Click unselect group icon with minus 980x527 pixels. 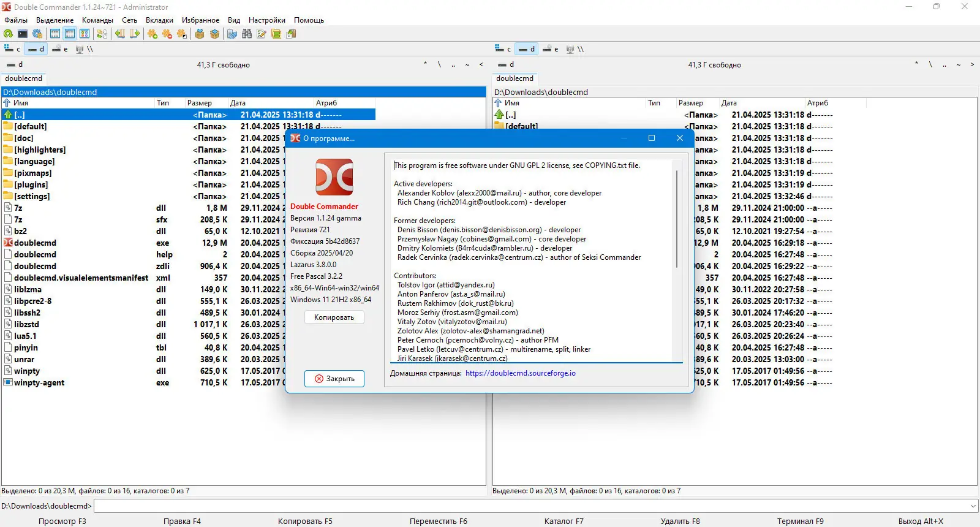click(x=167, y=34)
